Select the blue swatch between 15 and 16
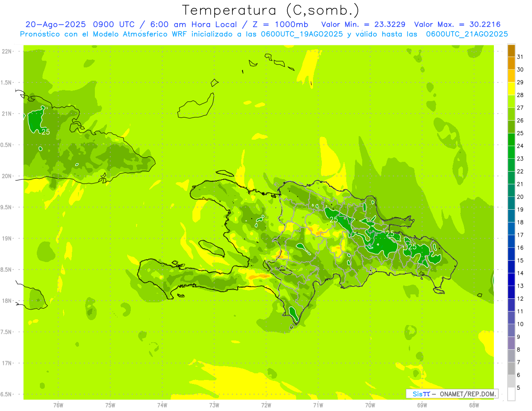 pyautogui.click(x=511, y=254)
